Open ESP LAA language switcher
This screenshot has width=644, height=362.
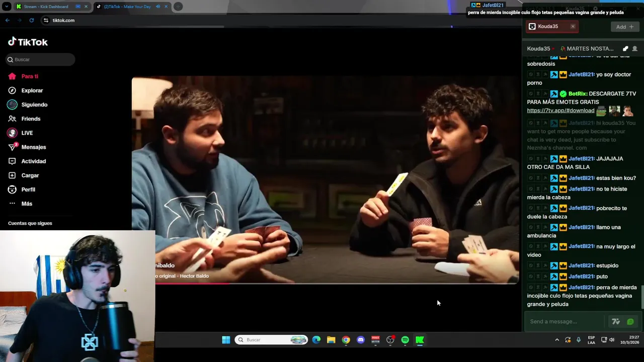(591, 340)
